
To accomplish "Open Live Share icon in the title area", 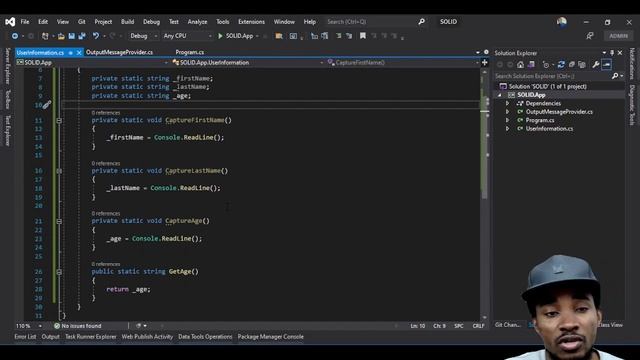I will click(590, 36).
